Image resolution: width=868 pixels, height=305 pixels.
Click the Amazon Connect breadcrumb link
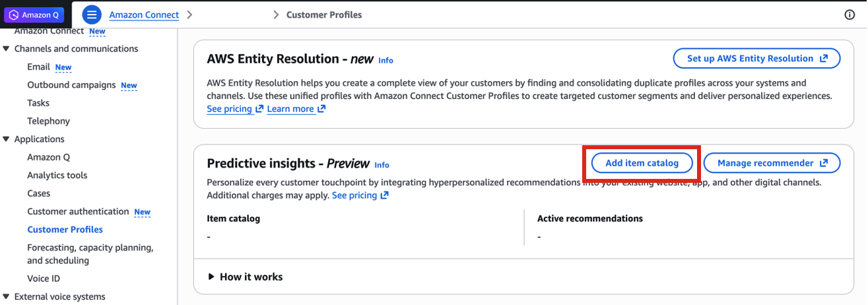coord(144,15)
